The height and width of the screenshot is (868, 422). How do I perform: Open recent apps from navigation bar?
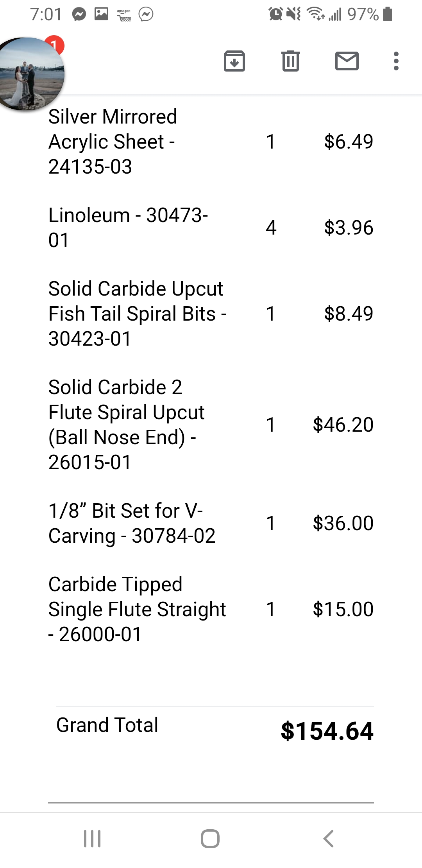click(93, 839)
